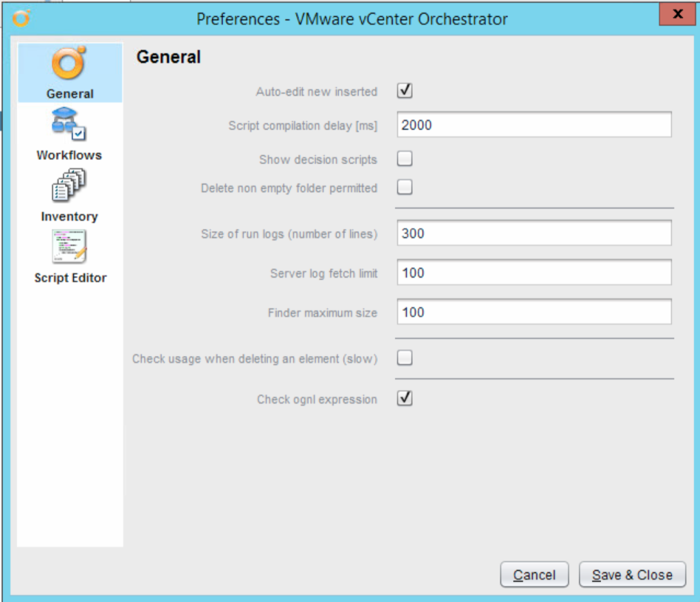Click the Workflows tab label text
The height and width of the screenshot is (602, 700).
[x=69, y=155]
